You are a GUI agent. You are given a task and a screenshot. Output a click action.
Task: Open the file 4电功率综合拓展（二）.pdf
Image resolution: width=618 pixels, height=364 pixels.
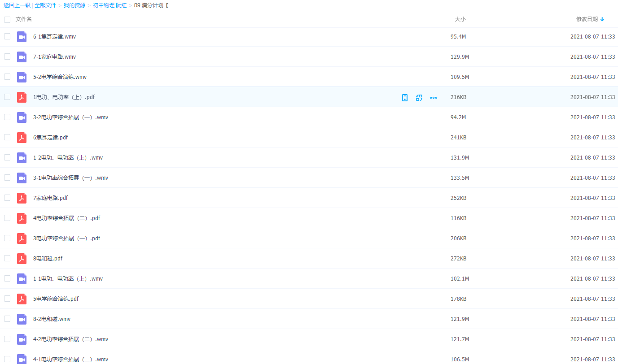point(66,218)
